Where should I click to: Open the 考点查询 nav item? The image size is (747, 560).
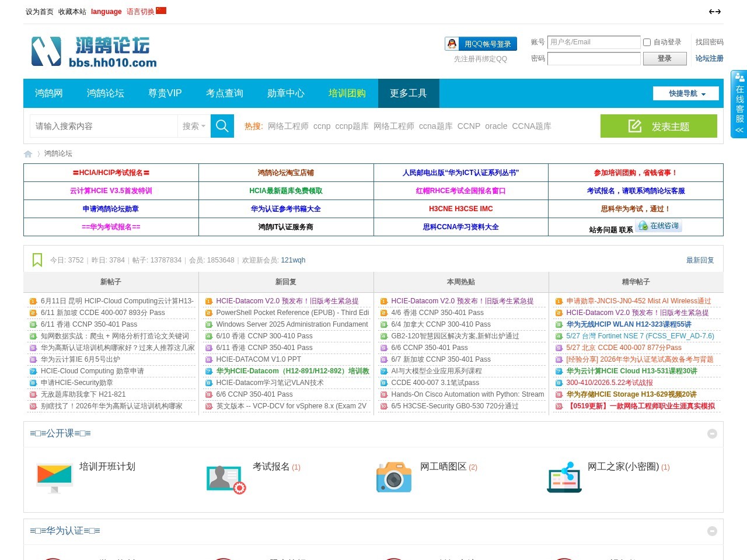coord(225,93)
